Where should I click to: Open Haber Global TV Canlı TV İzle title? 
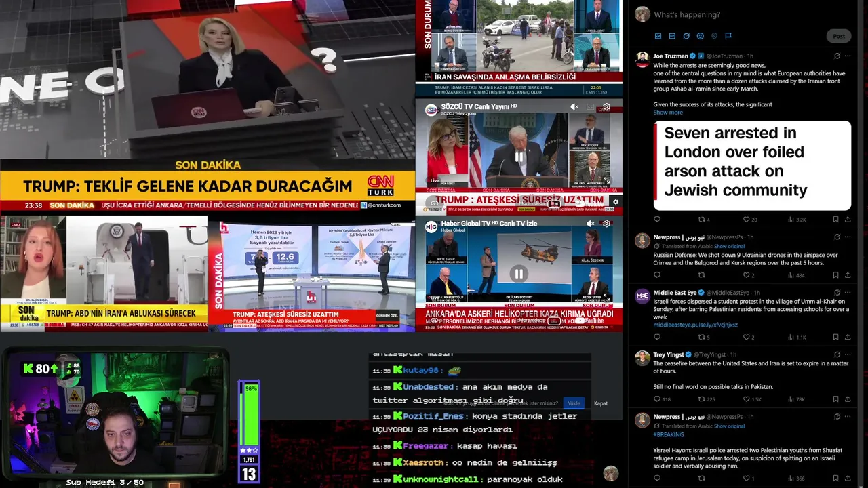(489, 223)
